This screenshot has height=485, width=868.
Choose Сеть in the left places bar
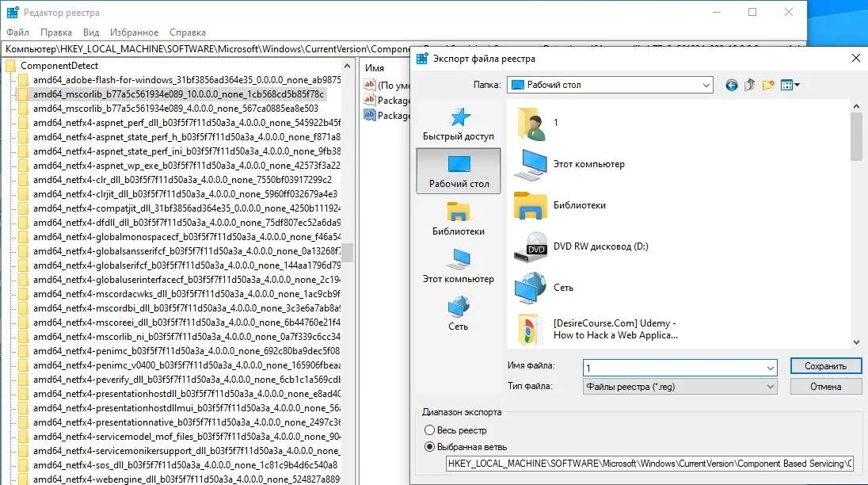[x=458, y=314]
